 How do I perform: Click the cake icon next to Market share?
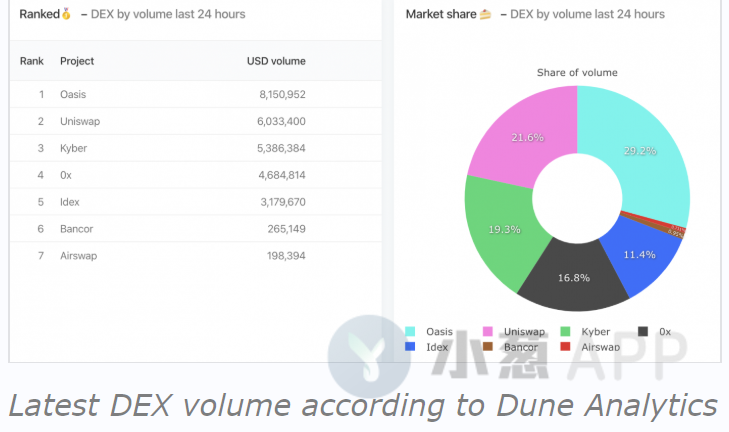(485, 14)
